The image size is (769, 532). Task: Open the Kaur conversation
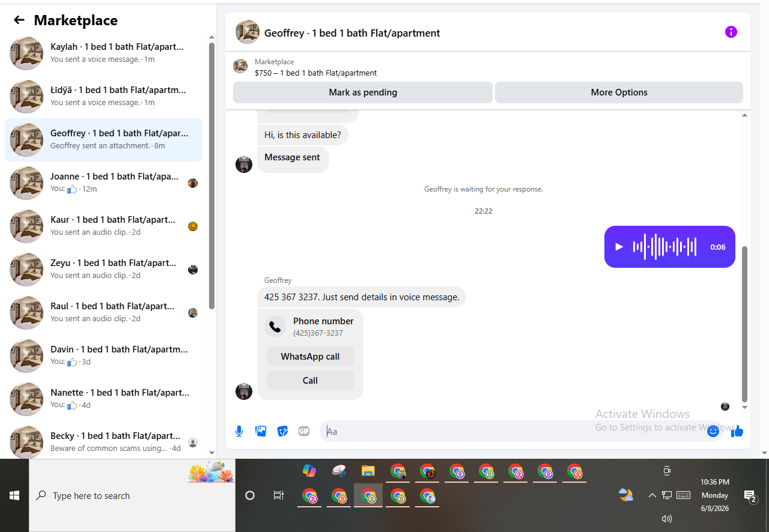[103, 226]
